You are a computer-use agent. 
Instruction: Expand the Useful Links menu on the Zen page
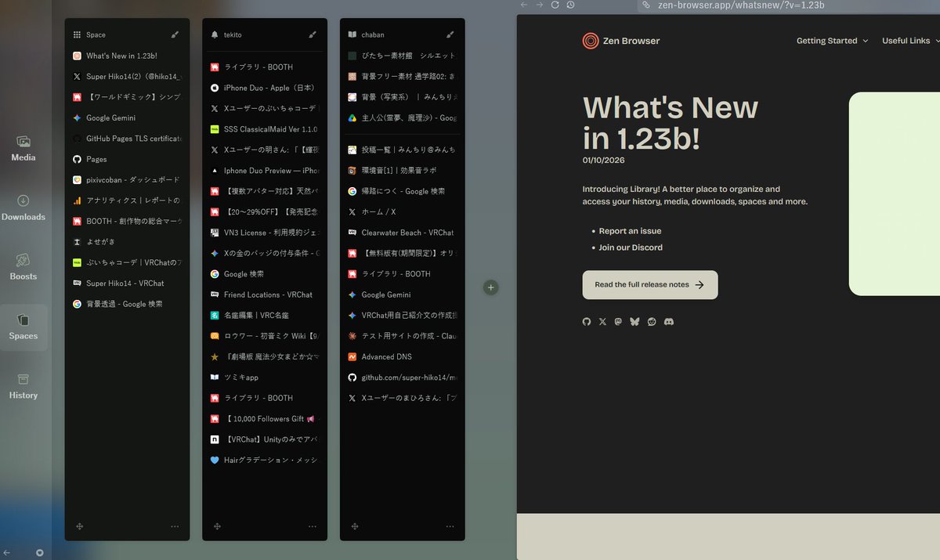(x=909, y=41)
